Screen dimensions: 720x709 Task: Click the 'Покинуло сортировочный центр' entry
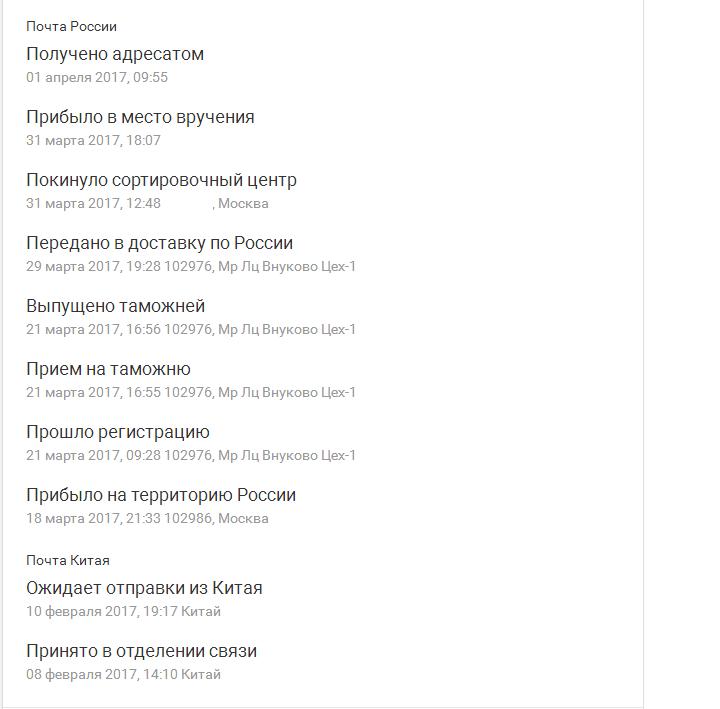point(161,180)
